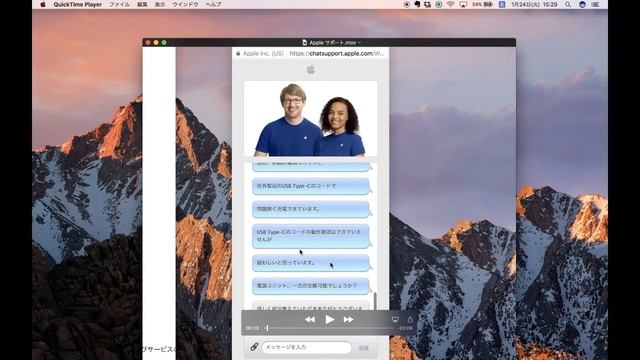This screenshot has width=640, height=360.
Task: Click the chatsupport.apple.com address bar
Action: point(336,53)
